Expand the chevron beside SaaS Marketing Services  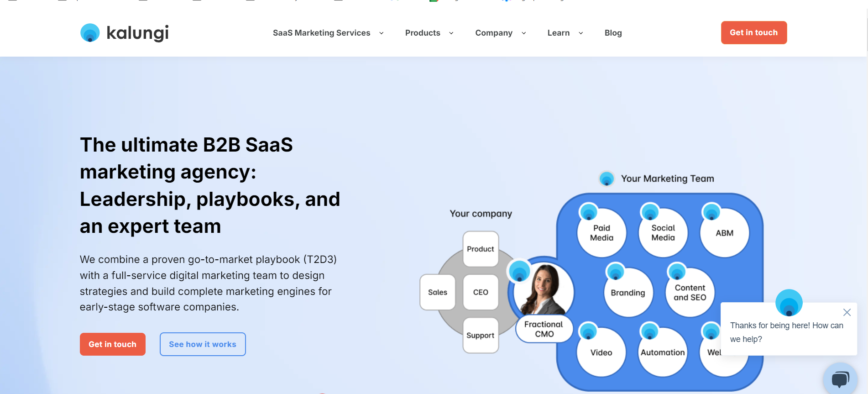click(x=382, y=33)
